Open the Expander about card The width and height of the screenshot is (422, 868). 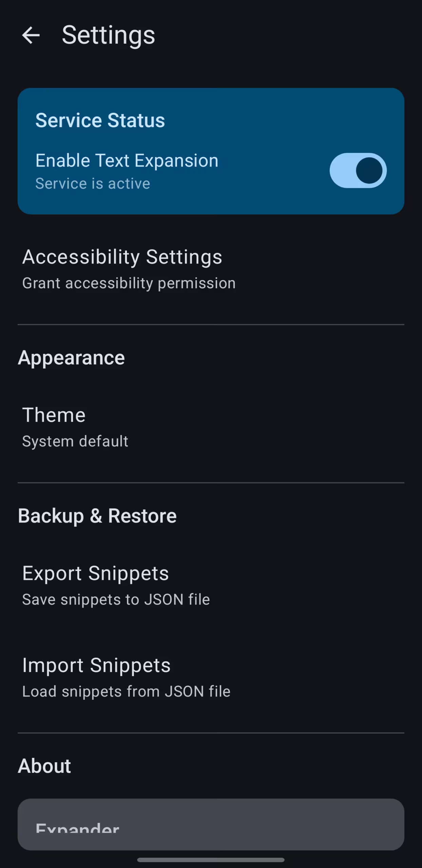click(x=211, y=824)
